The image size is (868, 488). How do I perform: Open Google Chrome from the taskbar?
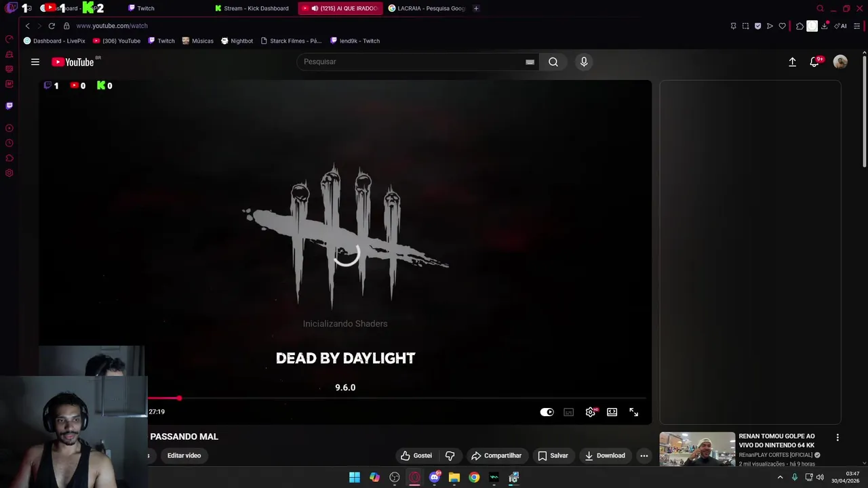[x=474, y=477]
